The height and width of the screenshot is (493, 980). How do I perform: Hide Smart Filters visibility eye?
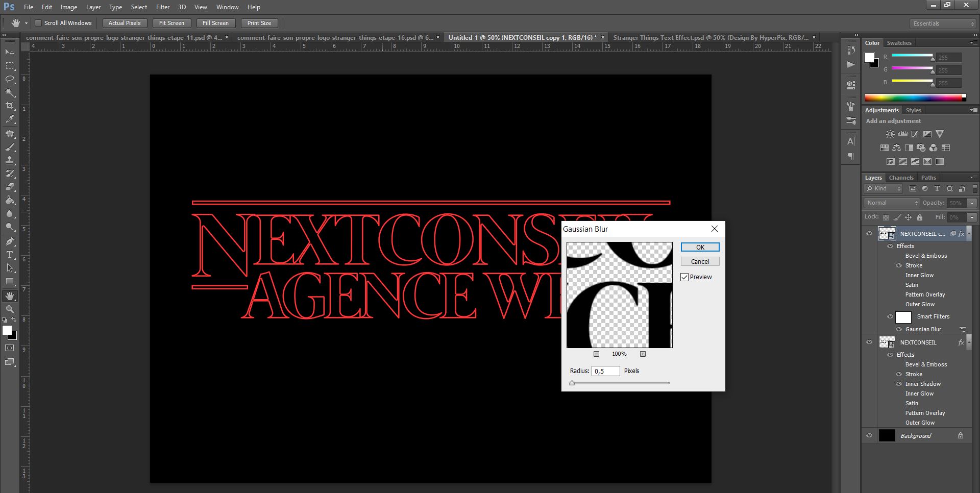890,317
